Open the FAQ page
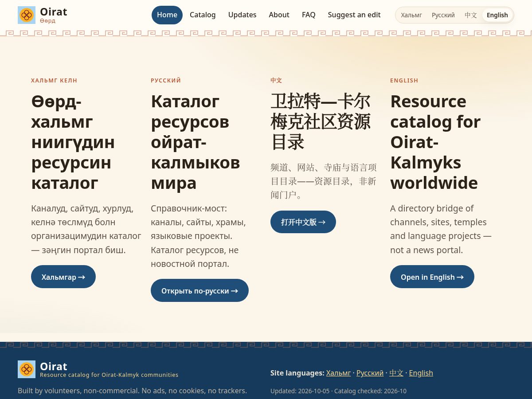The height and width of the screenshot is (399, 532). pos(309,15)
